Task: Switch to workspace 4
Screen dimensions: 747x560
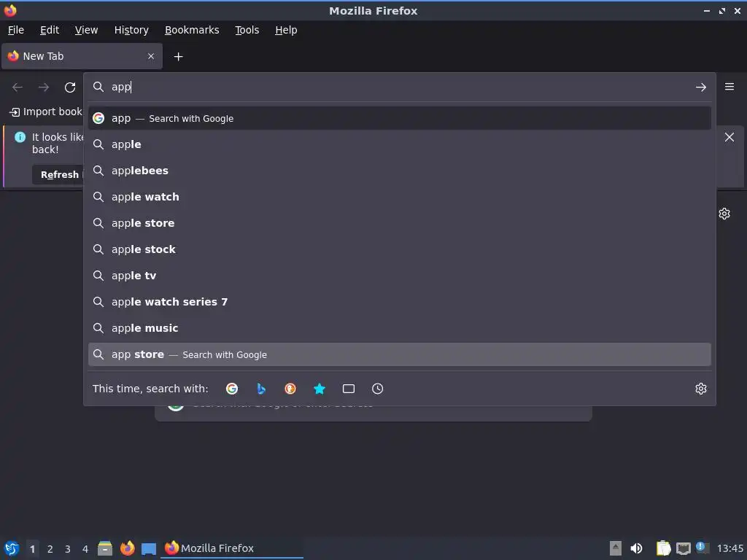Action: pyautogui.click(x=85, y=549)
